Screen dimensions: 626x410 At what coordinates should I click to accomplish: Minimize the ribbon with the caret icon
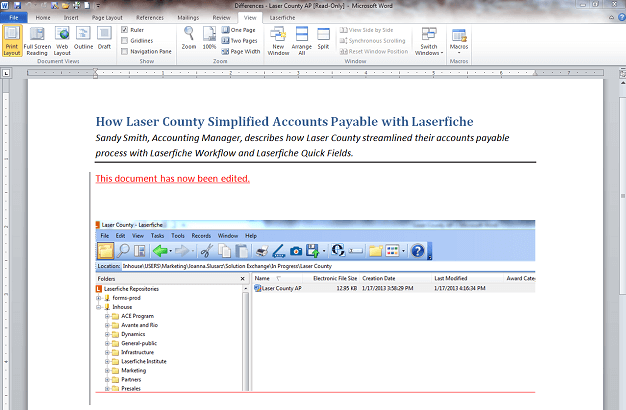click(611, 17)
